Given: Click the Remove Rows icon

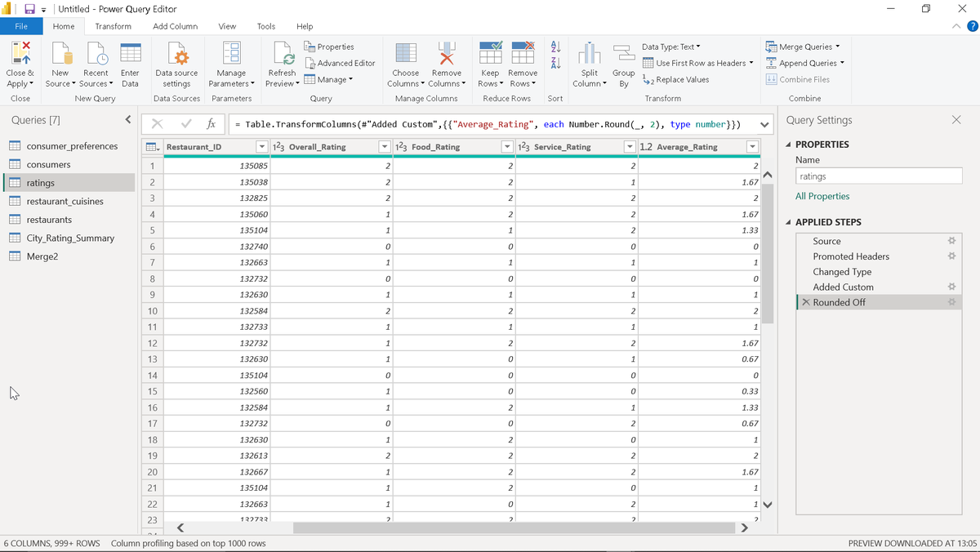Looking at the screenshot, I should (523, 53).
